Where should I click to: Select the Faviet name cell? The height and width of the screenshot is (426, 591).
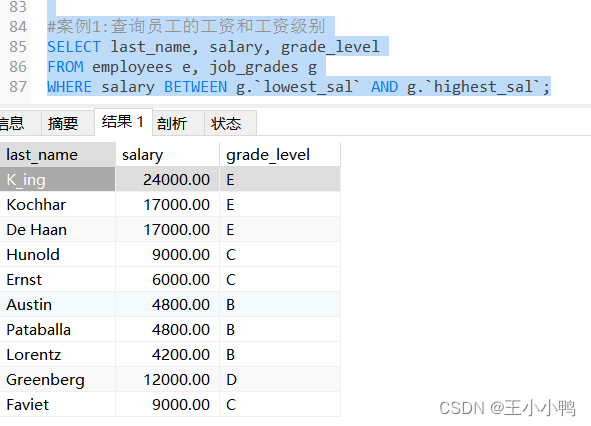(x=58, y=405)
